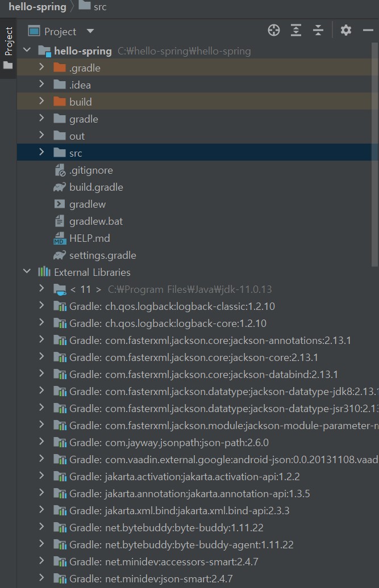
Task: Click the settings.gradle elephant icon
Action: (60, 255)
